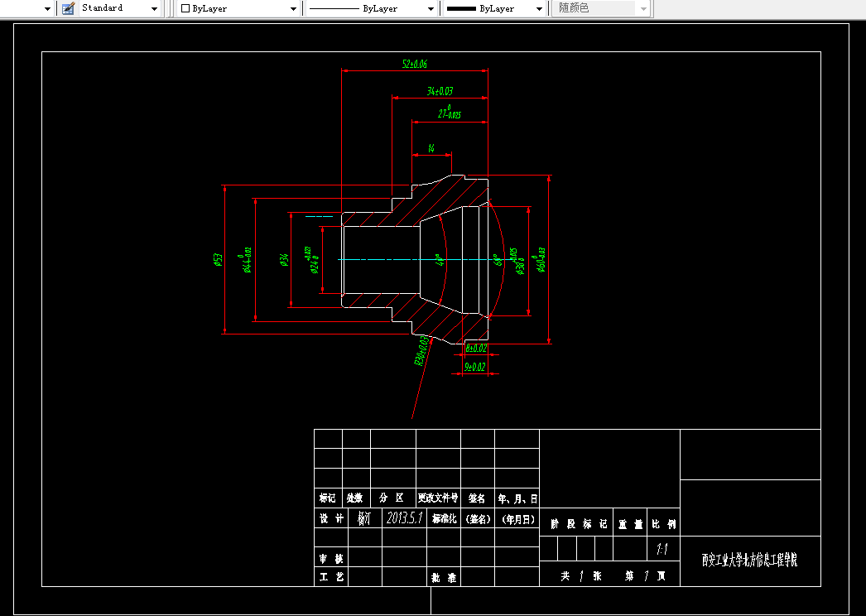This screenshot has height=616, width=866.
Task: Click the 阶段标记 label
Action: tap(579, 524)
